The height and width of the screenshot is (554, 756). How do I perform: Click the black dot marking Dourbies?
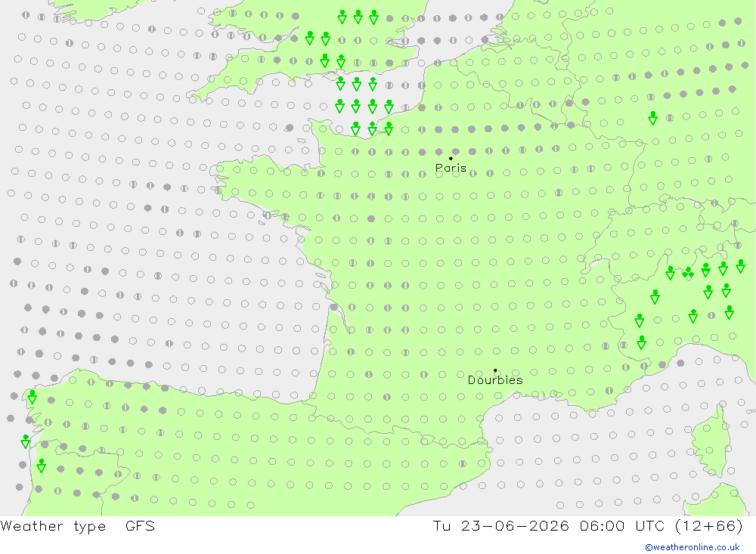(x=495, y=370)
